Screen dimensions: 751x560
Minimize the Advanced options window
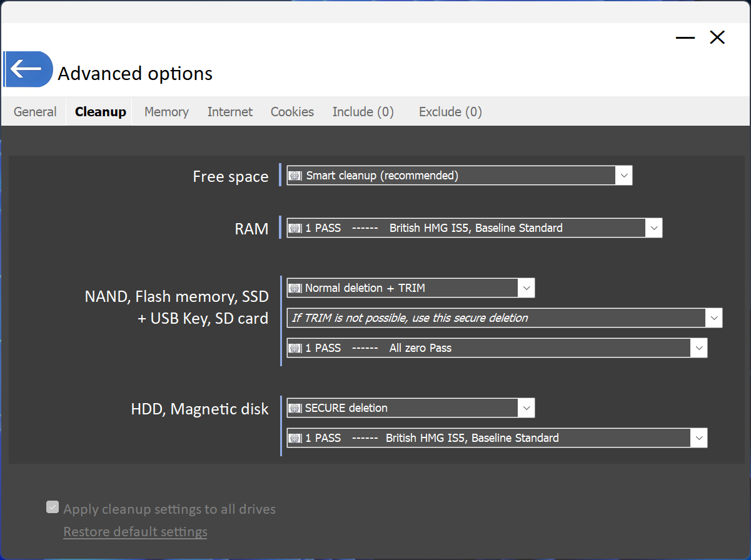(685, 37)
